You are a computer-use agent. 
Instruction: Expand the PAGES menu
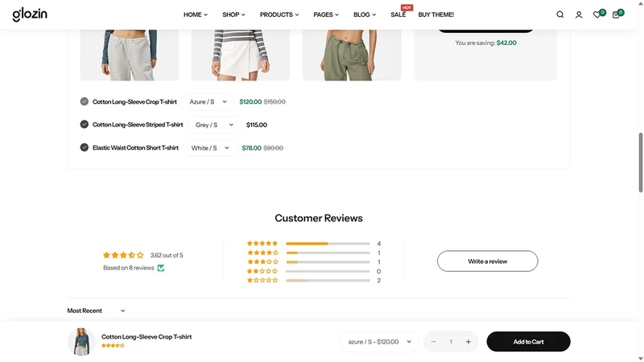[326, 14]
